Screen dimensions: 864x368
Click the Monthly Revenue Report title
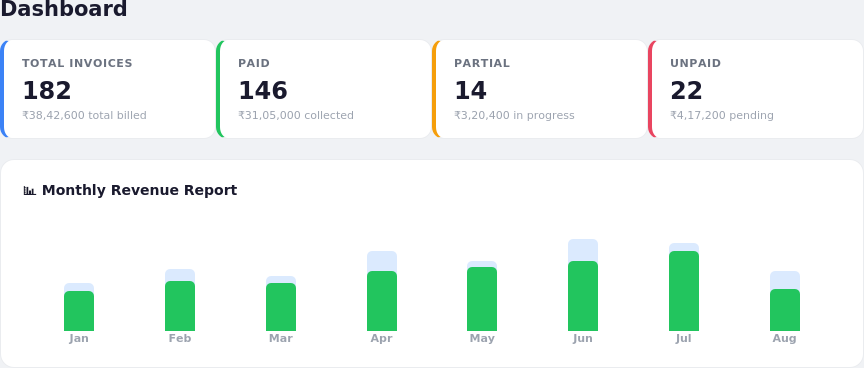click(x=139, y=191)
